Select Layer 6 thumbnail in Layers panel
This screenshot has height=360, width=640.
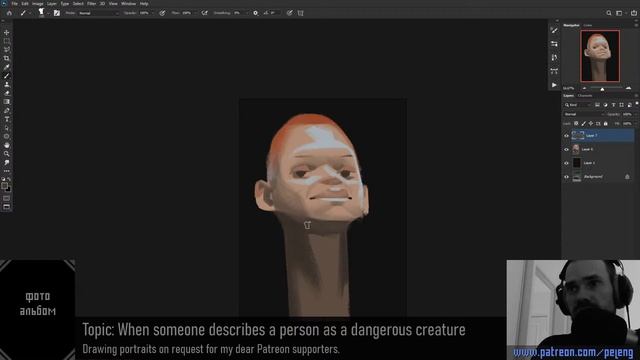point(576,149)
